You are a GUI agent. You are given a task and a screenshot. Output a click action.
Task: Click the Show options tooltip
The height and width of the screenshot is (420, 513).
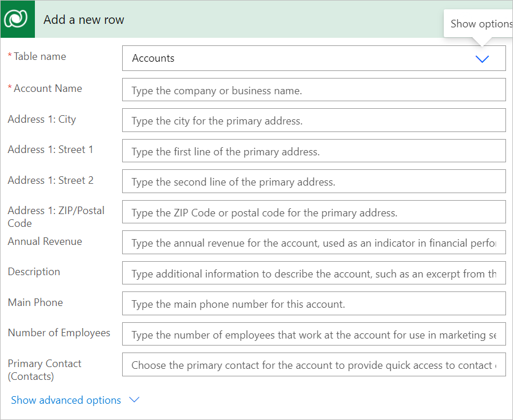click(479, 23)
